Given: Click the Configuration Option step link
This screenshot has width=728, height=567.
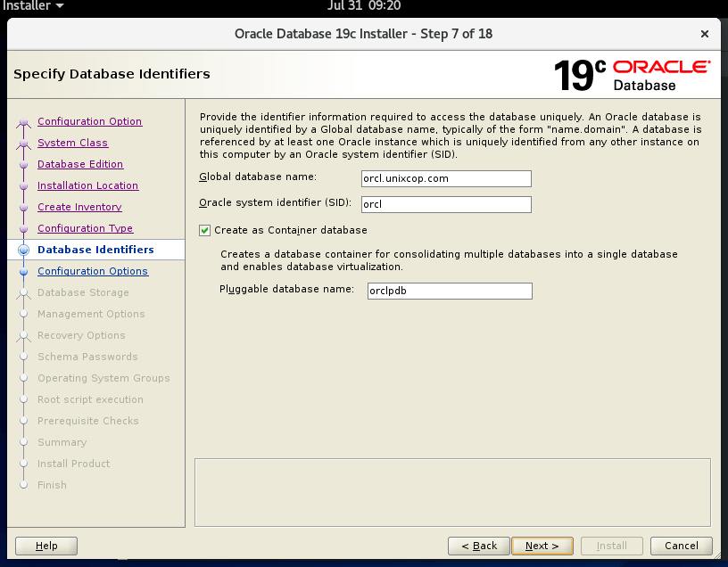Looking at the screenshot, I should [x=89, y=121].
